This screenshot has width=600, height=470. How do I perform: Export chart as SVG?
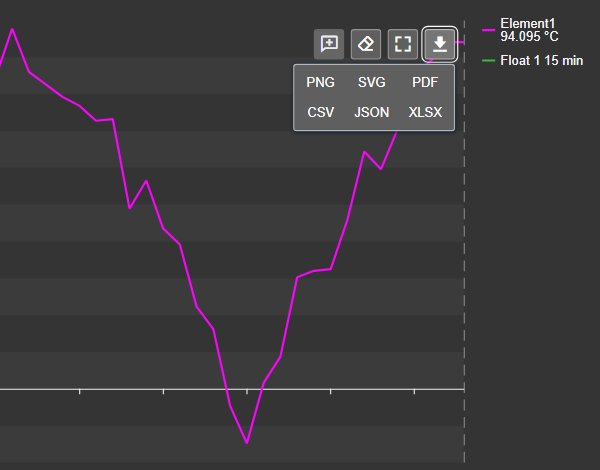pos(372,82)
